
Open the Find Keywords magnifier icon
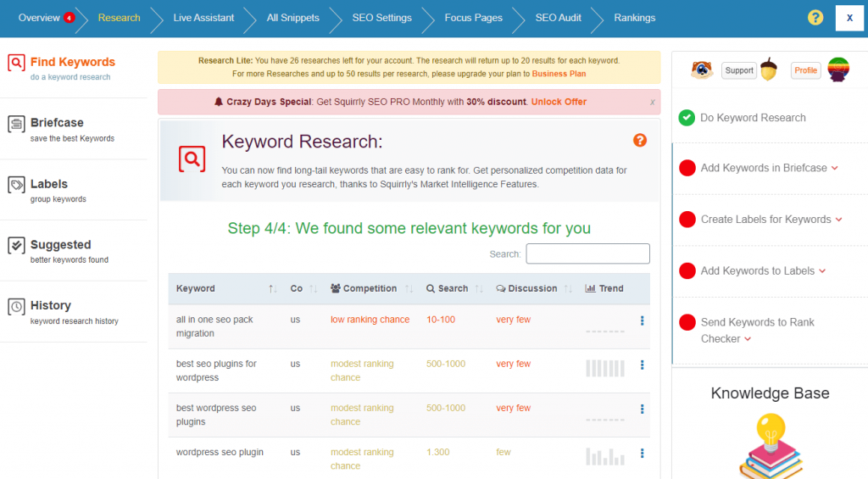(x=16, y=63)
